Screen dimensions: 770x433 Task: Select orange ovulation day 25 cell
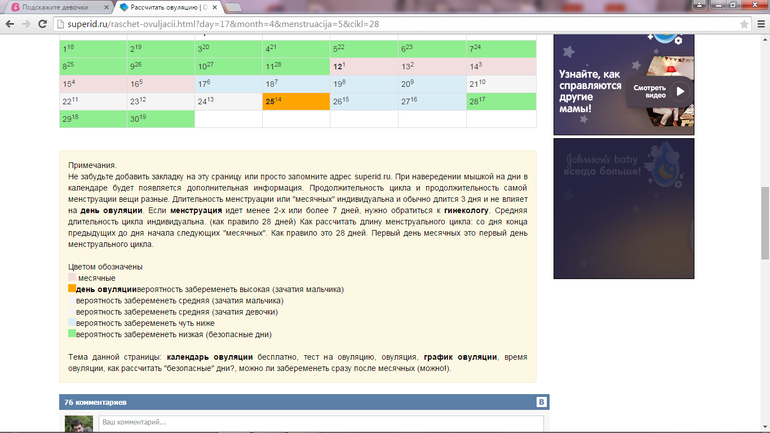point(296,102)
